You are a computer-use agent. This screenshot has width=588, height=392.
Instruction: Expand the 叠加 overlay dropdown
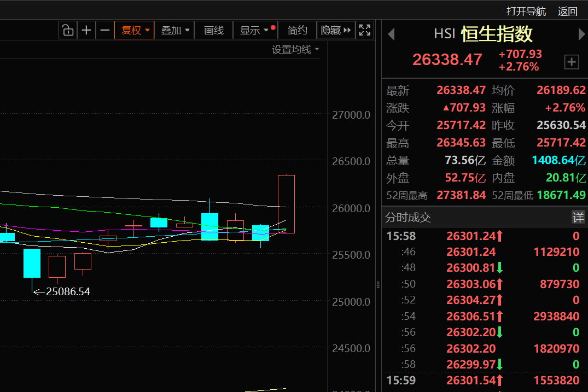click(174, 31)
